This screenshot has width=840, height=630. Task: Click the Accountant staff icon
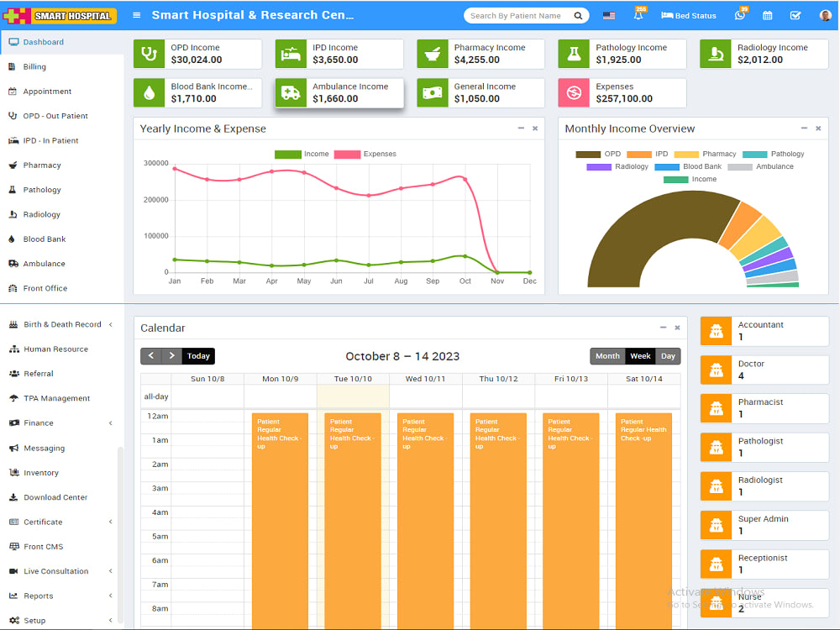point(717,330)
